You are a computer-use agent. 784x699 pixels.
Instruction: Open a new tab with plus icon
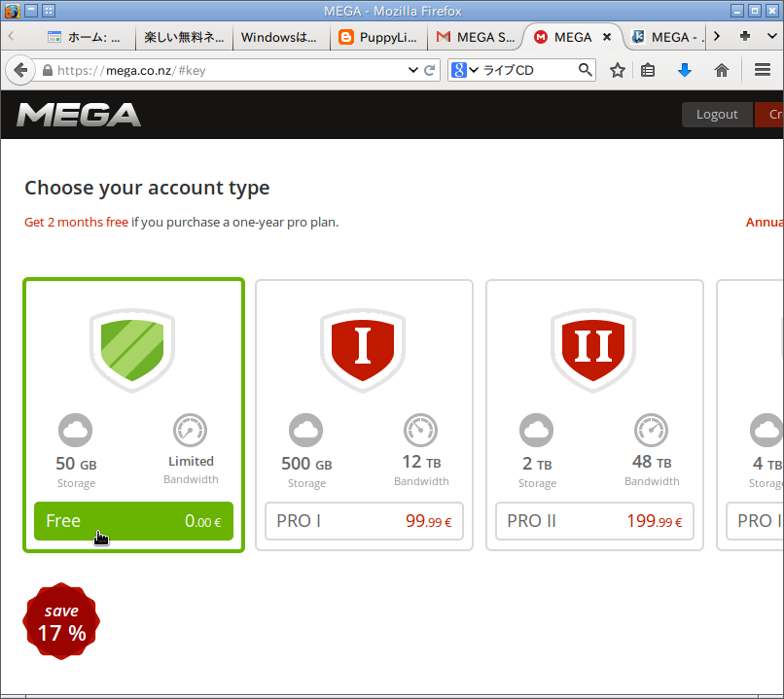745,36
